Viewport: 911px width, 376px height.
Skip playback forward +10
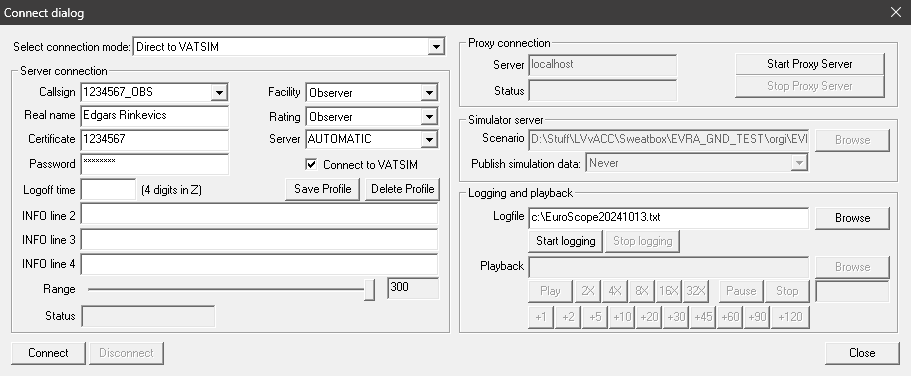pyautogui.click(x=622, y=317)
